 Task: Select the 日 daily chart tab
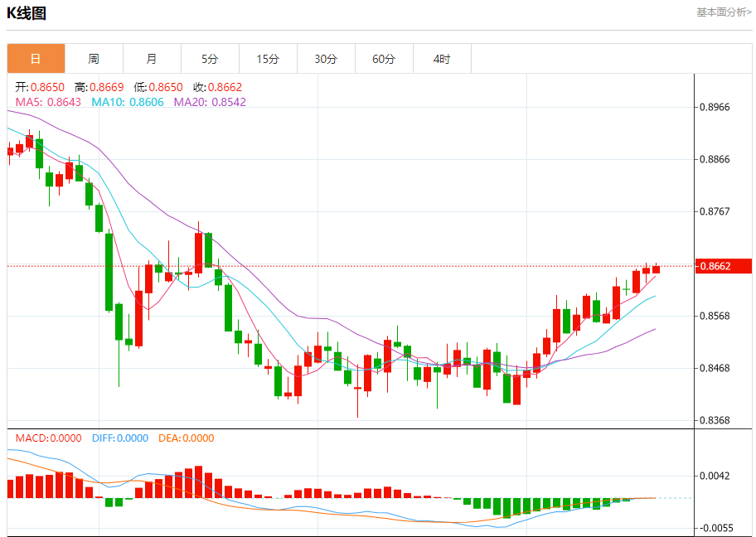36,59
